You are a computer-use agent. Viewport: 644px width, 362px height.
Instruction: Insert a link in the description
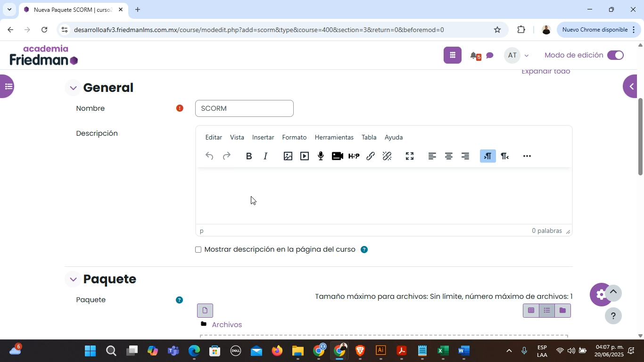(371, 156)
